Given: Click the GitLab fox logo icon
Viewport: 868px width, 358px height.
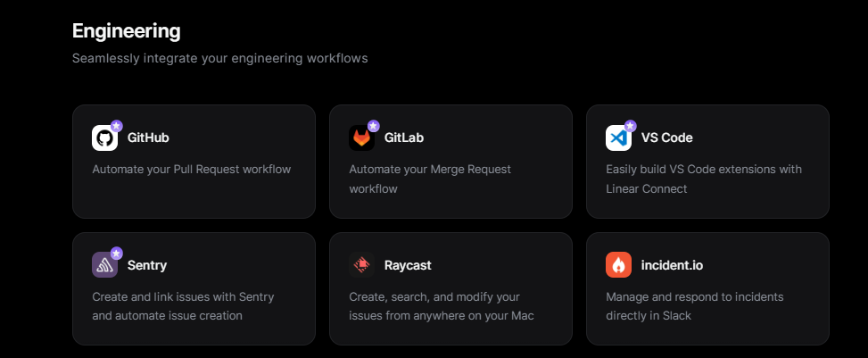Looking at the screenshot, I should coord(361,138).
